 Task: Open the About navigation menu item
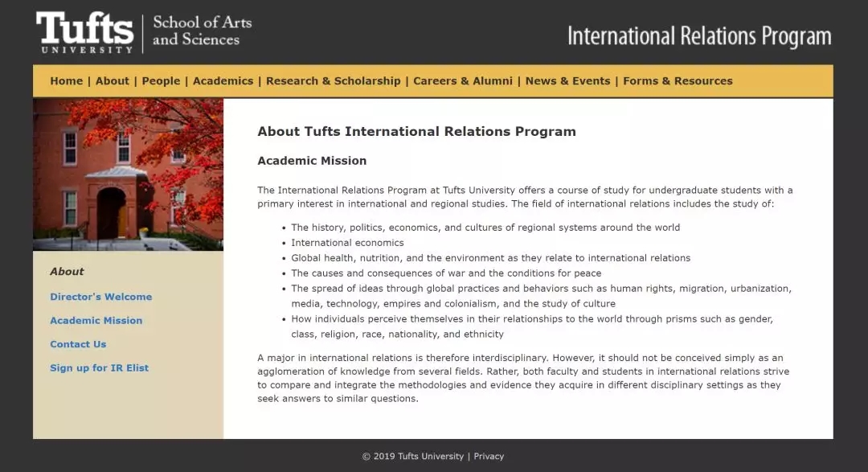tap(112, 81)
